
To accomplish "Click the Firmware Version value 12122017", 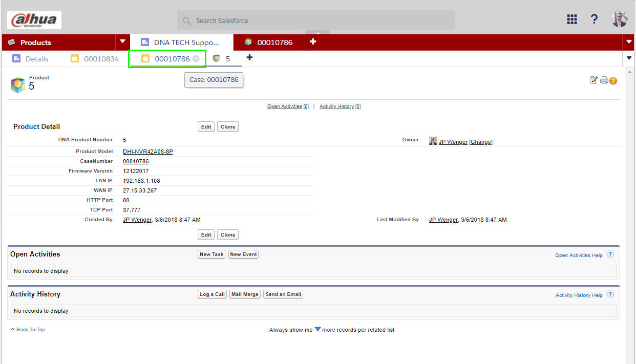I will click(x=136, y=171).
